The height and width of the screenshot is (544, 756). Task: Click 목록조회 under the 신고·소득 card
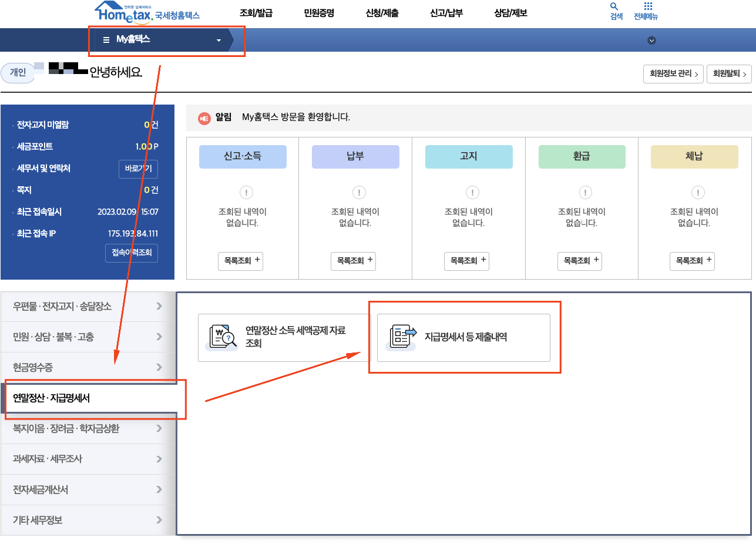pyautogui.click(x=240, y=261)
